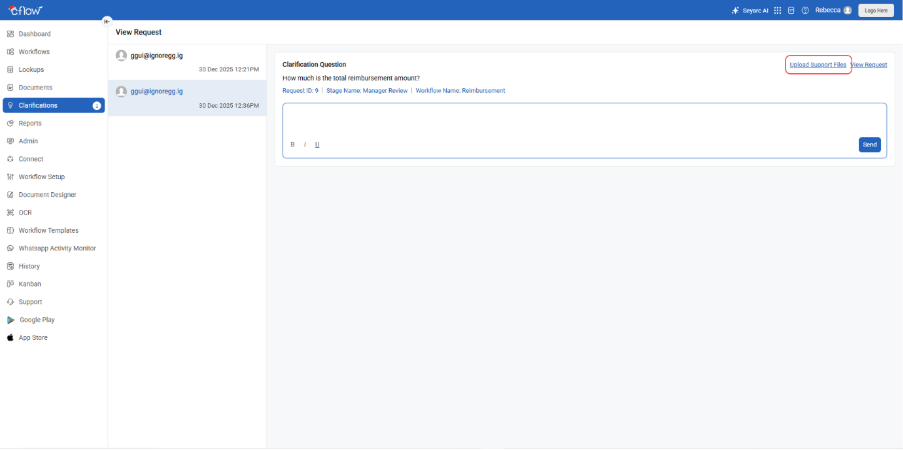Click the Upload Support Files link
The width and height of the screenshot is (903, 450).
pyautogui.click(x=818, y=64)
